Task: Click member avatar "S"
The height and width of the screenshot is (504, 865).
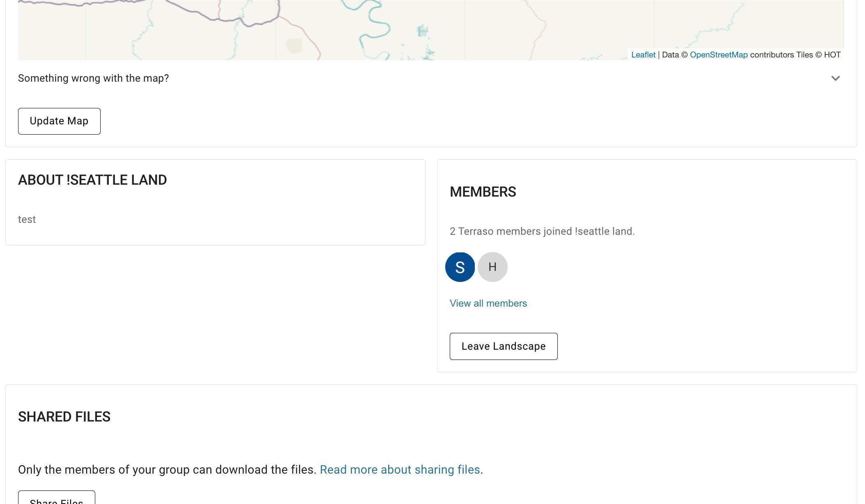Action: (x=460, y=267)
